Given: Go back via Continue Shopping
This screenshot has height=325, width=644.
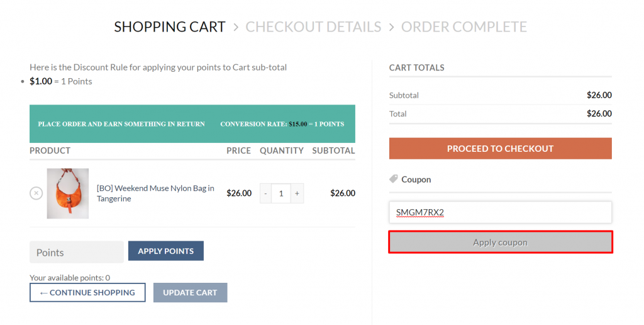Looking at the screenshot, I should coord(87,292).
